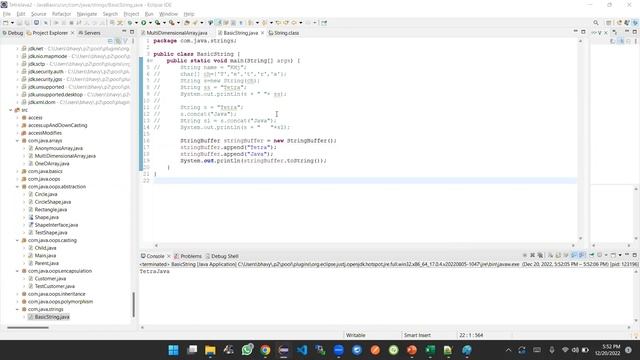Open Excel from the taskbar
640x360 pixels.
(430, 350)
